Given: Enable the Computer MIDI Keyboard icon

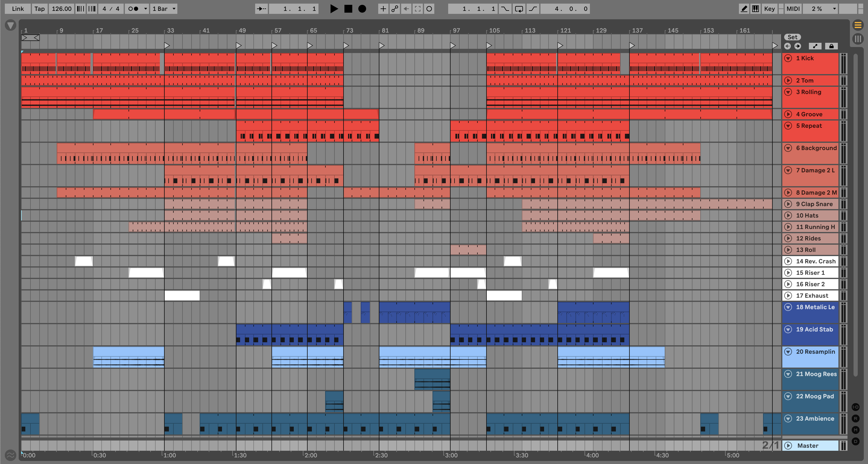Looking at the screenshot, I should (x=756, y=9).
